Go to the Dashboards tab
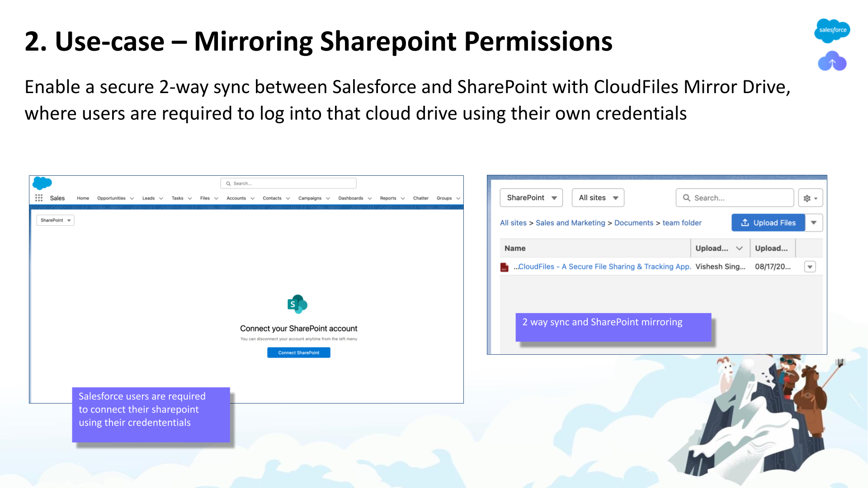This screenshot has width=868, height=488. pos(350,198)
